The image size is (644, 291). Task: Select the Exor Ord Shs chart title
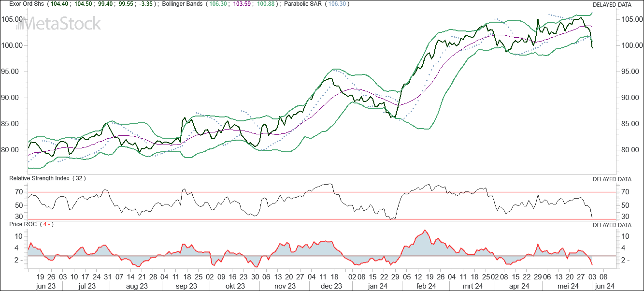coord(27,4)
